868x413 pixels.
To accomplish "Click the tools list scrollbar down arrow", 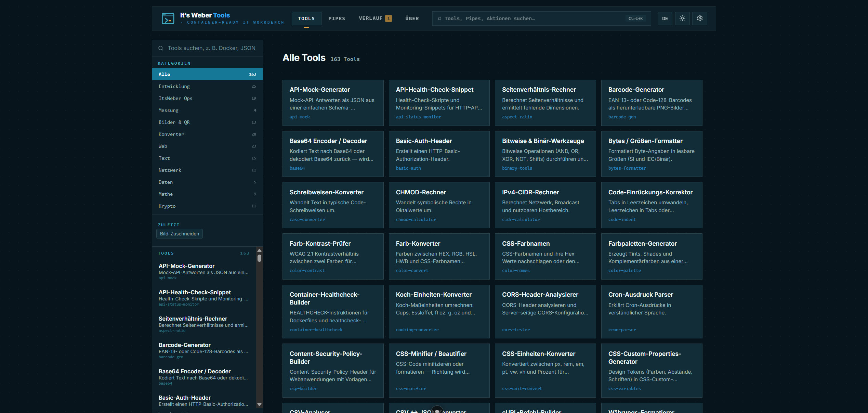I will (x=259, y=404).
